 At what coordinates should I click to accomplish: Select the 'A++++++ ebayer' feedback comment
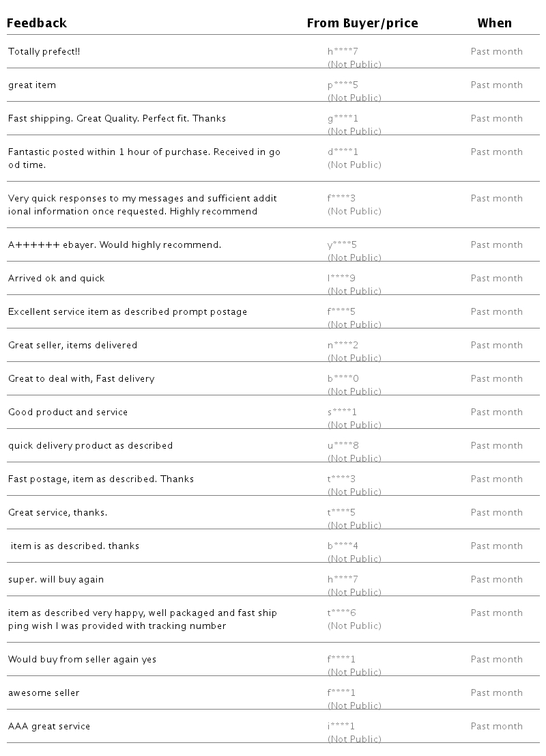click(x=115, y=245)
